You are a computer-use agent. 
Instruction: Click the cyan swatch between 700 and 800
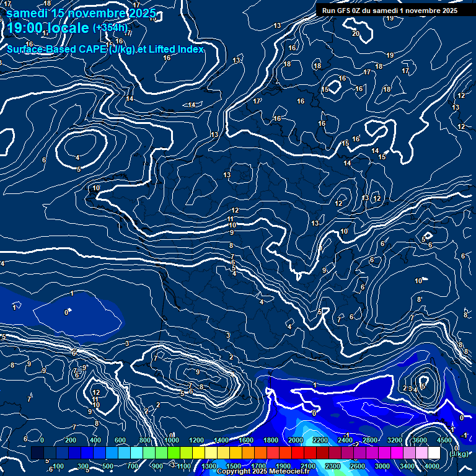(x=136, y=452)
